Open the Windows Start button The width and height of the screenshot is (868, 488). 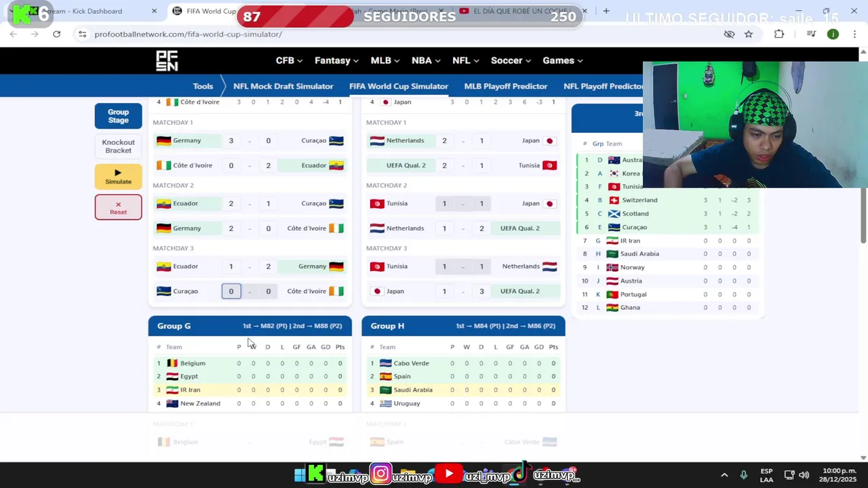300,475
